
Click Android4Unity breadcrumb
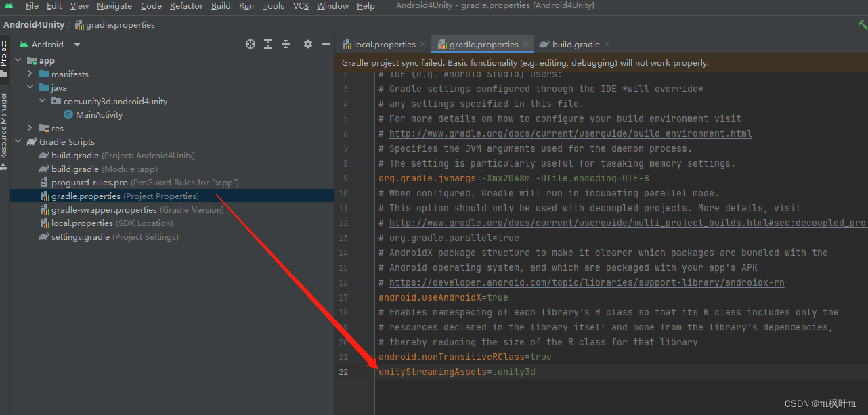(x=34, y=25)
